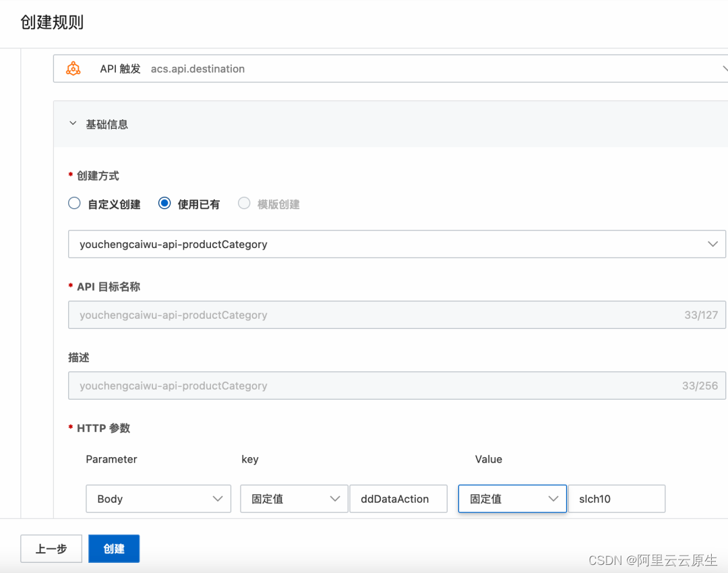
Task: Collapse the 基础信息 section chevron
Action: coord(73,123)
